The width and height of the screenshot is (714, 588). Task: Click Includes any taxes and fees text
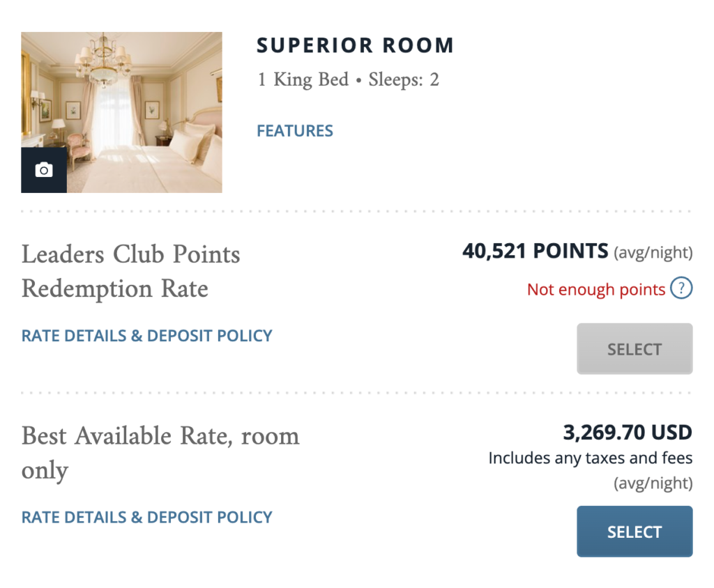590,458
